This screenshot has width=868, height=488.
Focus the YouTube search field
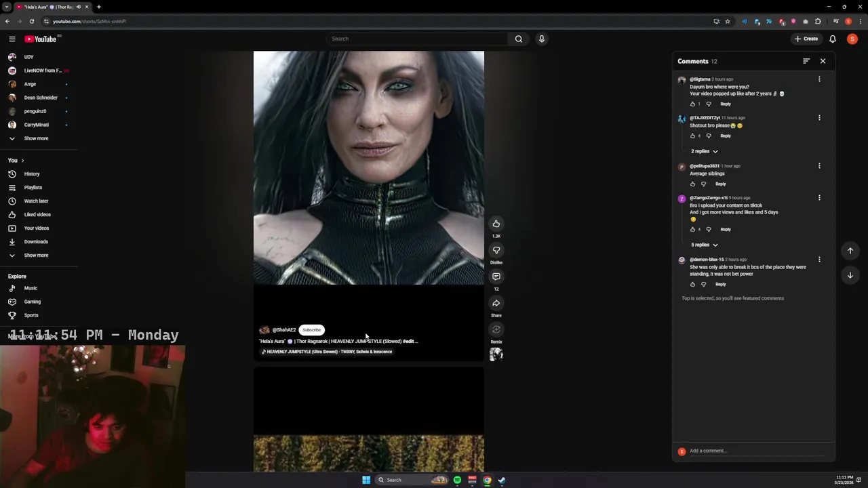pyautogui.click(x=417, y=39)
